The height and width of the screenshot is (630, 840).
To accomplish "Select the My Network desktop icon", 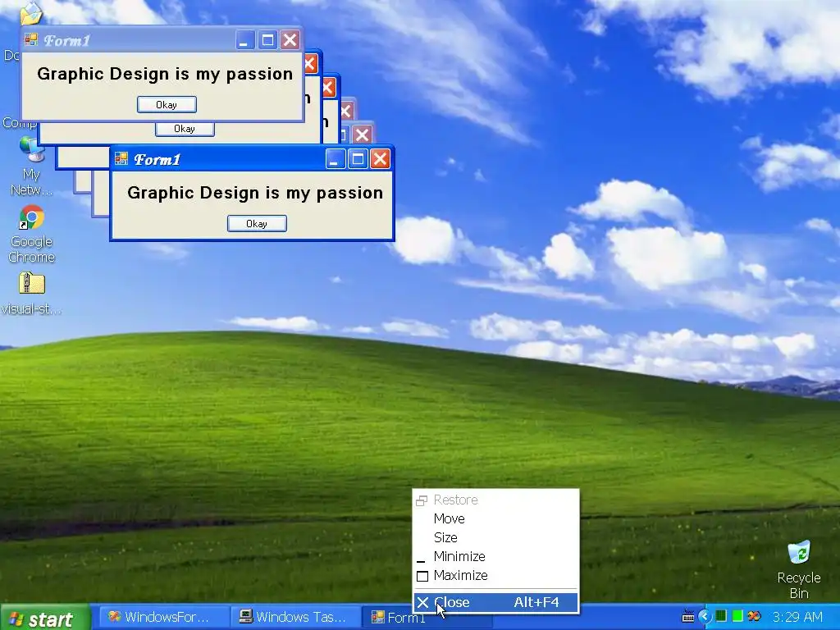I will pyautogui.click(x=32, y=167).
